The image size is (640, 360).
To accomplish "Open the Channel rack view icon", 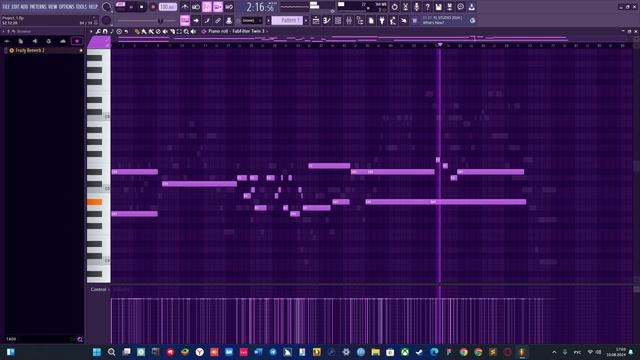I will coord(338,20).
